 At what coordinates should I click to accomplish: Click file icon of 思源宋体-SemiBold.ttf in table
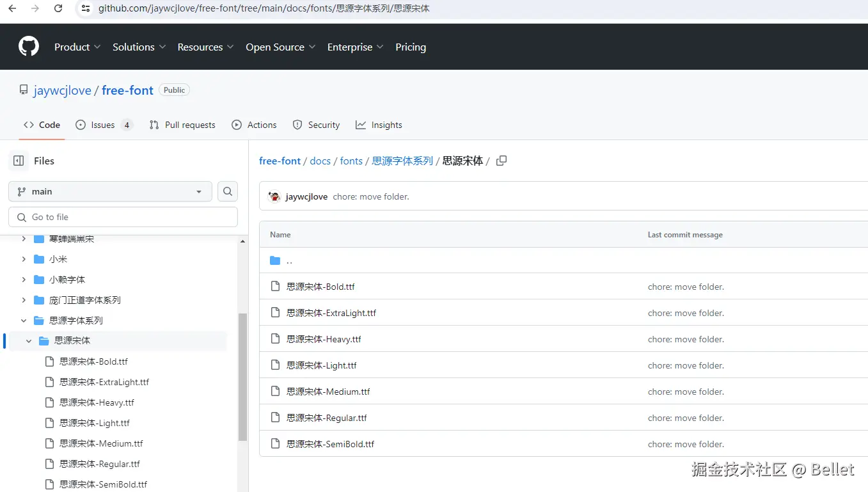(x=276, y=444)
